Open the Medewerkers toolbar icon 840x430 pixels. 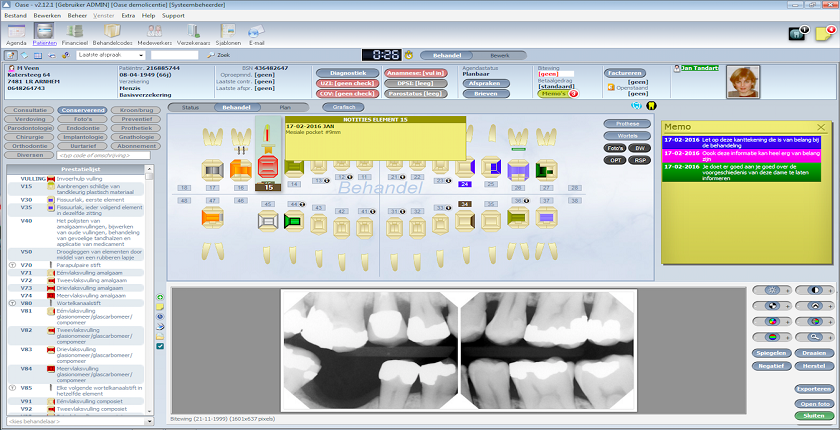[154, 33]
